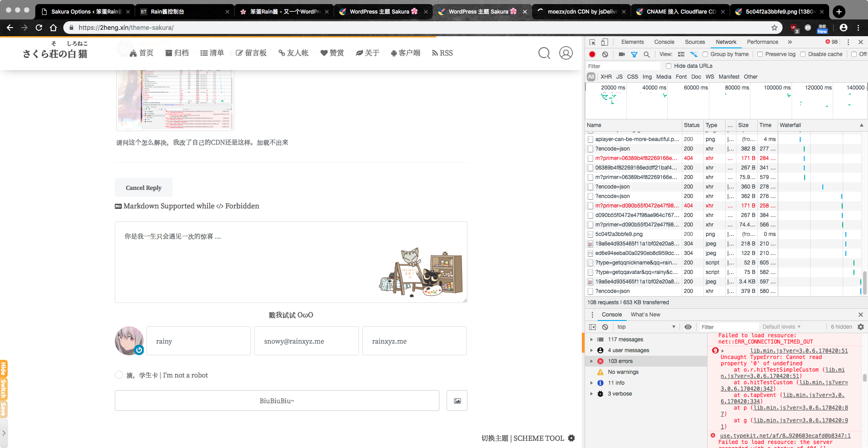Tick the checkbox for ?type=getqqnickname request row
This screenshot has width=868, height=448.
point(590,263)
